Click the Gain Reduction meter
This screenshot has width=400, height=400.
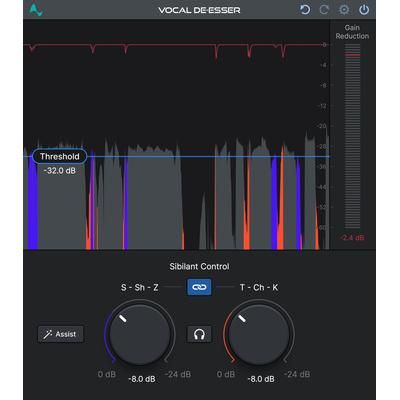coord(352,137)
